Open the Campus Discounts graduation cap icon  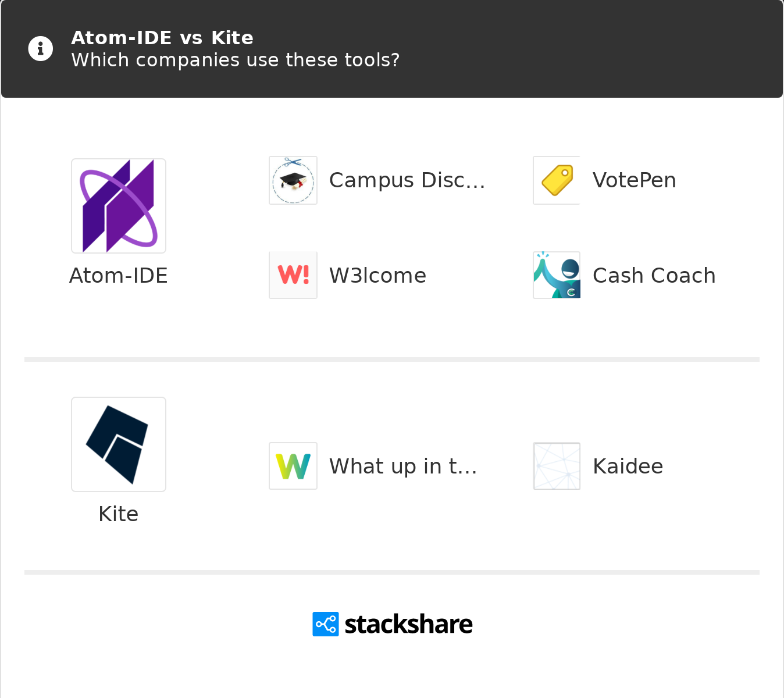[x=293, y=180]
